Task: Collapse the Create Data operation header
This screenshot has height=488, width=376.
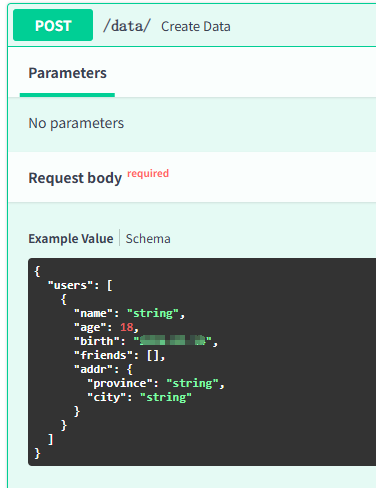Action: pos(192,25)
